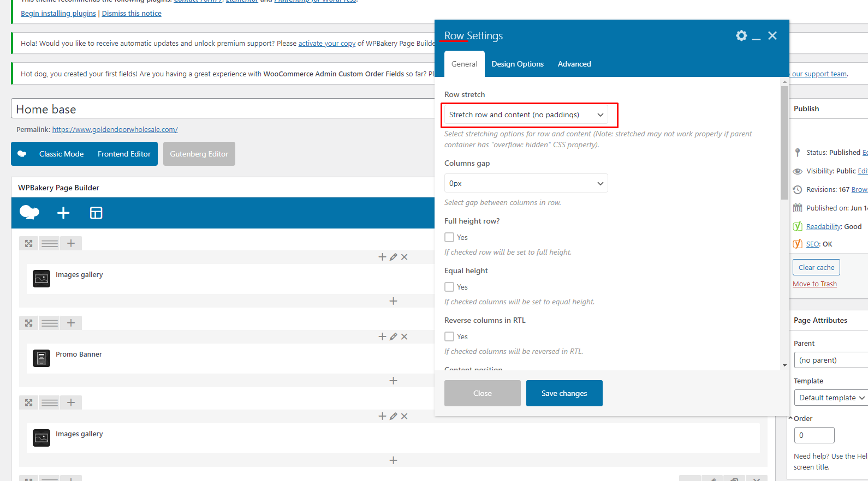Open Templates icon in builder toolbar

96,213
